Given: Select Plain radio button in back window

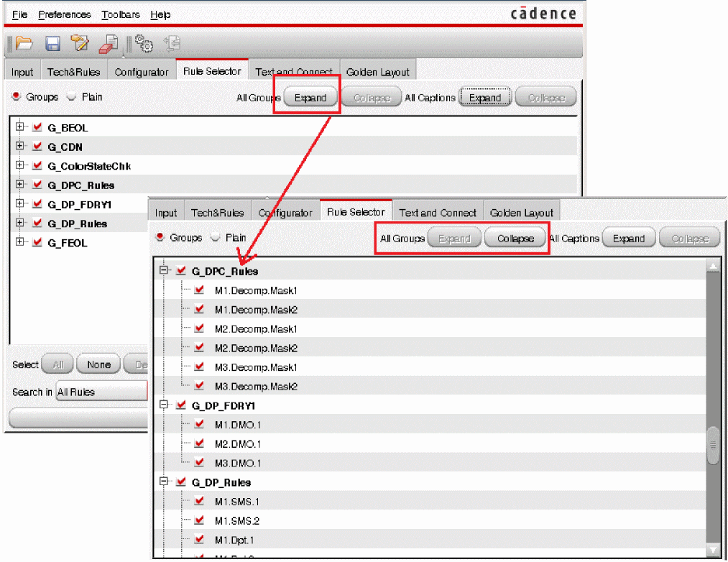Looking at the screenshot, I should click(x=71, y=96).
